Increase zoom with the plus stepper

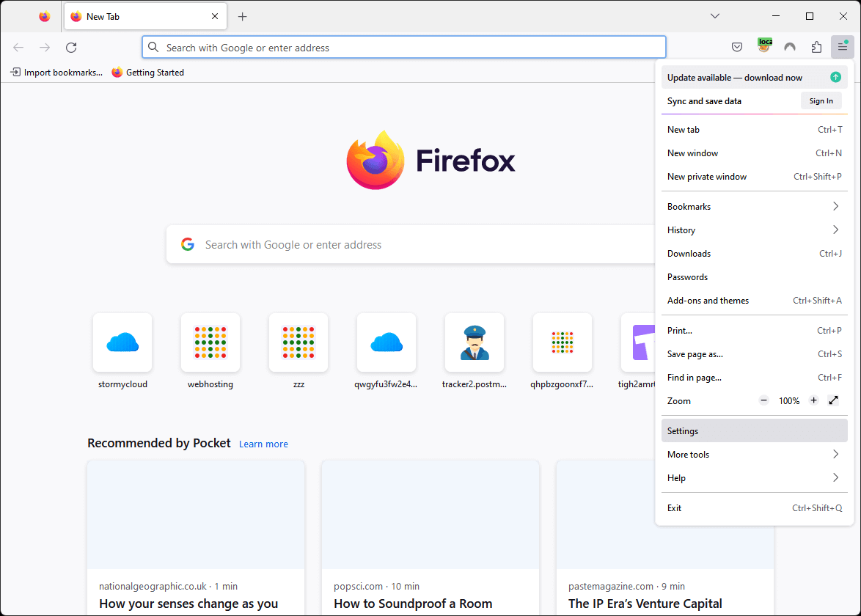pos(813,400)
